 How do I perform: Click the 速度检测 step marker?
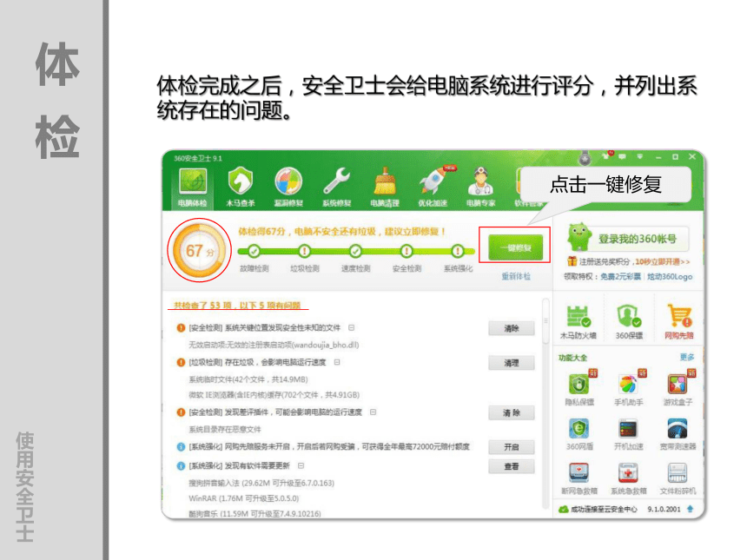coord(355,251)
